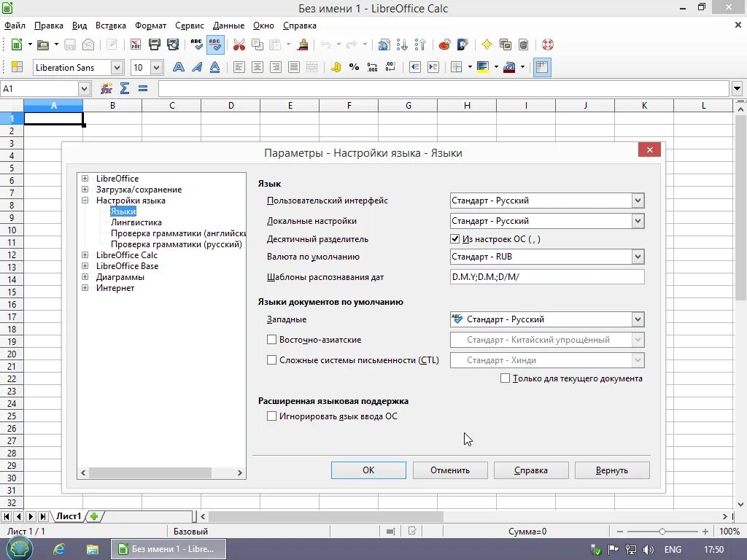Open the Function Wizard icon
Viewport: 747px width, 560px height.
[107, 88]
